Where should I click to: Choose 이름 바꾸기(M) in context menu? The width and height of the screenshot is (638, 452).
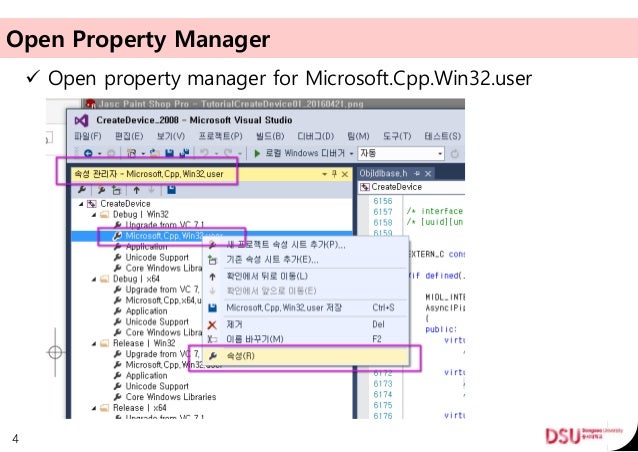306,339
